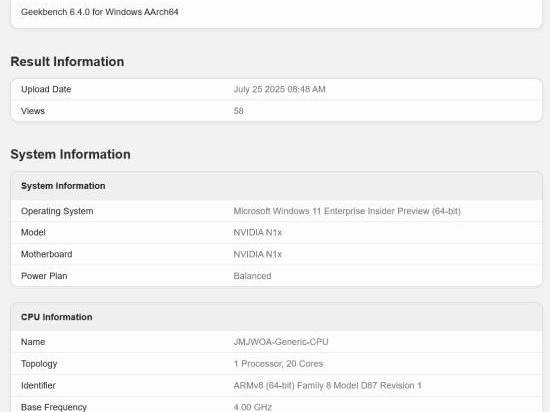Select the Base Frequency value 4.00 GHz
Screen dimensions: 550x412
coord(253,407)
